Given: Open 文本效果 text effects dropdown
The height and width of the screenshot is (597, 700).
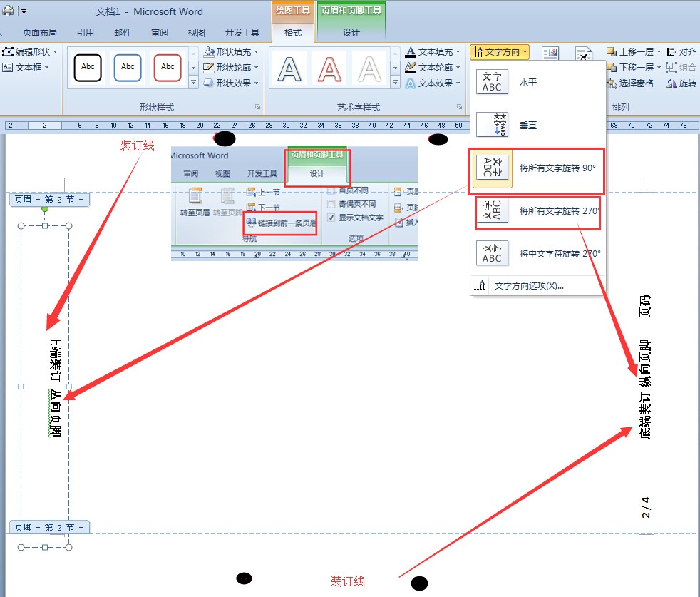Looking at the screenshot, I should pyautogui.click(x=432, y=83).
